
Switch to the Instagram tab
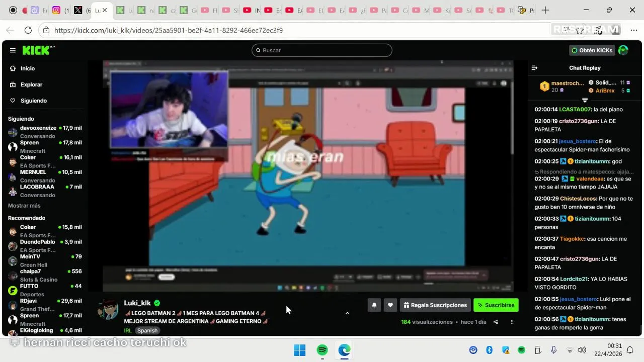pyautogui.click(x=56, y=10)
